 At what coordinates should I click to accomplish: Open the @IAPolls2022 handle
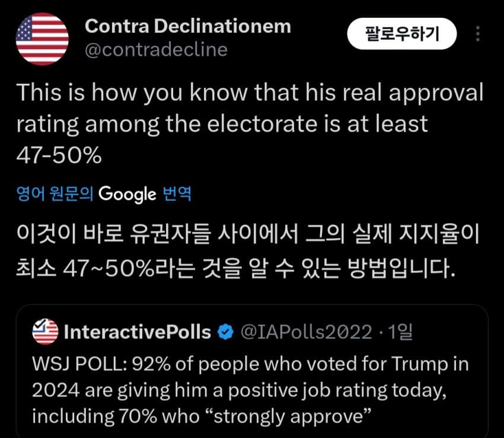click(x=306, y=332)
